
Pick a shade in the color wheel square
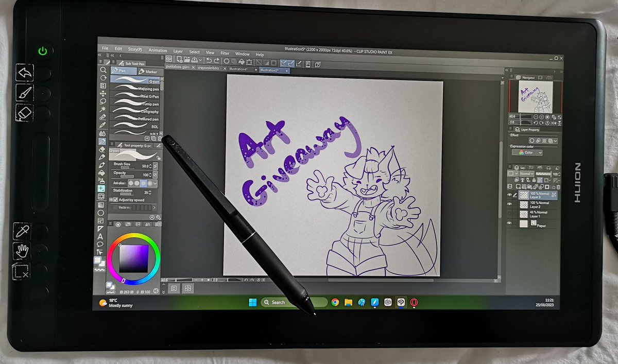point(134,258)
